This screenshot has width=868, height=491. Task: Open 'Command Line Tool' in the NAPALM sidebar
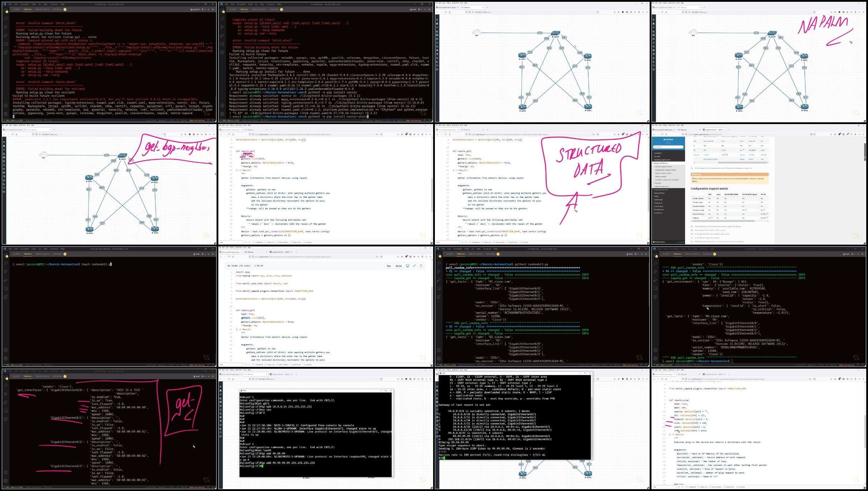click(x=661, y=190)
